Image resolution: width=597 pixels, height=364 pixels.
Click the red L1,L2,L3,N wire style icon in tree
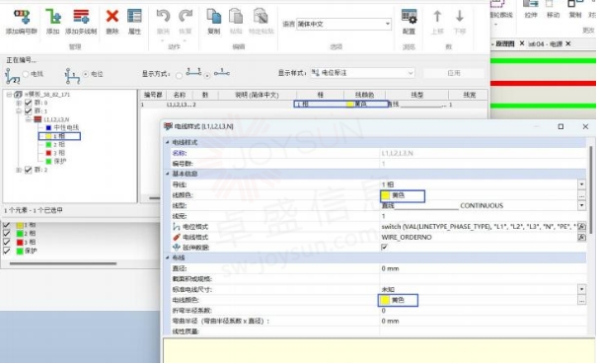click(x=37, y=119)
